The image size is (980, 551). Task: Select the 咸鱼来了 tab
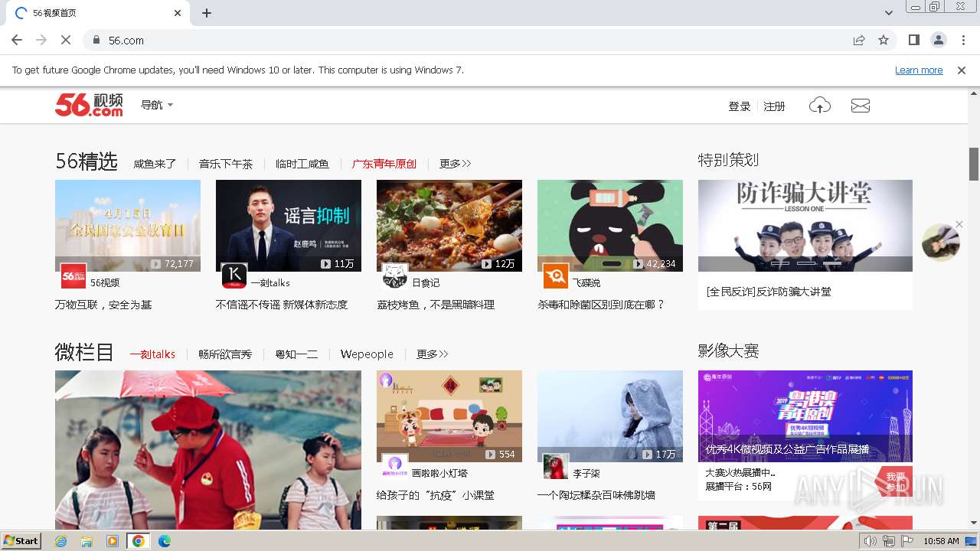point(155,164)
